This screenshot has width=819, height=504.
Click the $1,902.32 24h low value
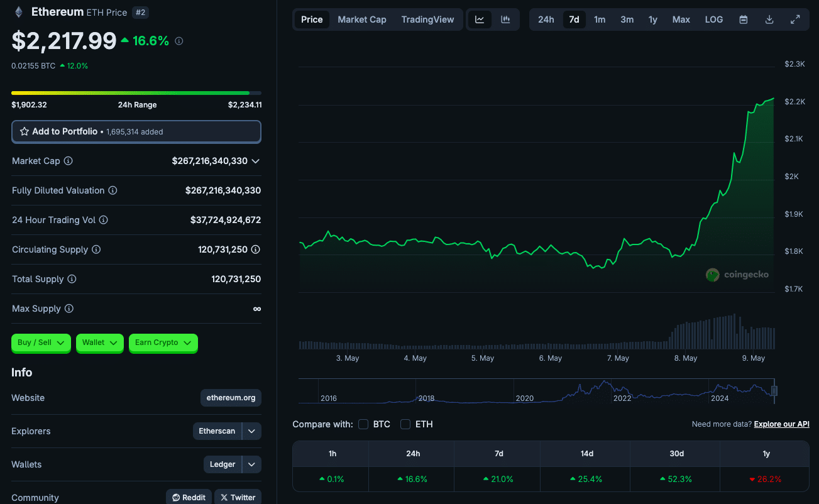tap(29, 105)
